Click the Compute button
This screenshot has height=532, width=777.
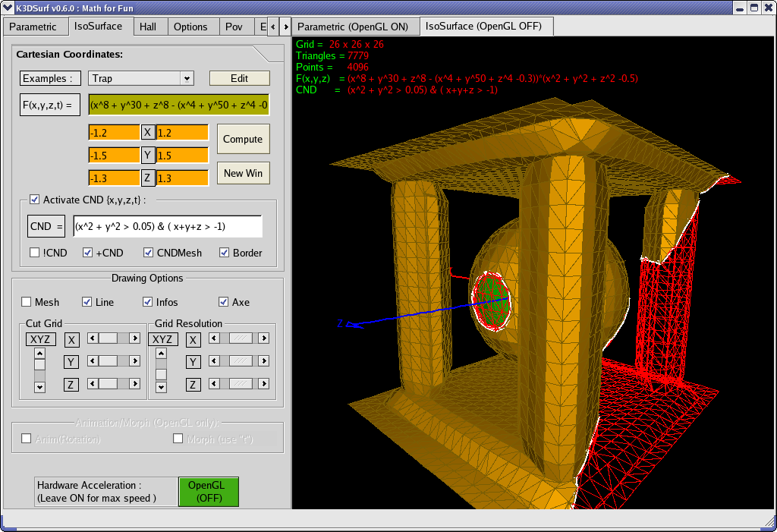tap(243, 139)
